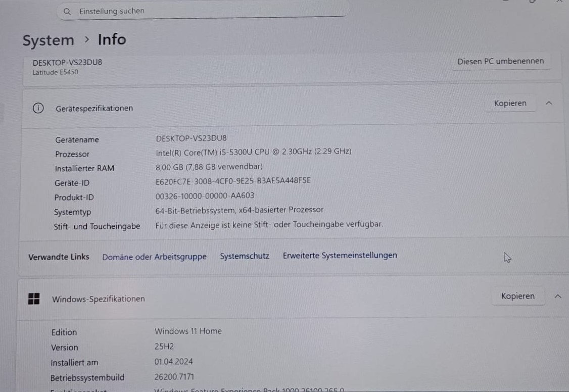
Task: Open 'Erweiterte Systemeinstellungen' link
Action: click(340, 255)
